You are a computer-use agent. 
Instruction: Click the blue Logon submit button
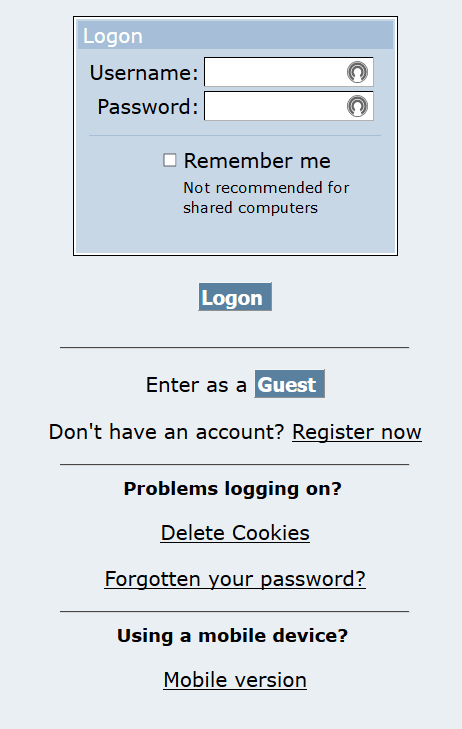pyautogui.click(x=235, y=297)
